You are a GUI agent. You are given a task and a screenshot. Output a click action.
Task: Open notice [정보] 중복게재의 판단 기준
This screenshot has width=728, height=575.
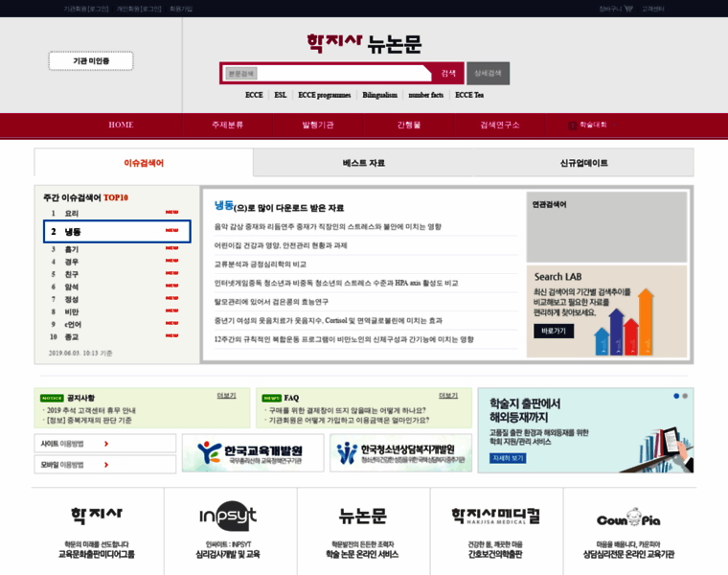pyautogui.click(x=89, y=421)
